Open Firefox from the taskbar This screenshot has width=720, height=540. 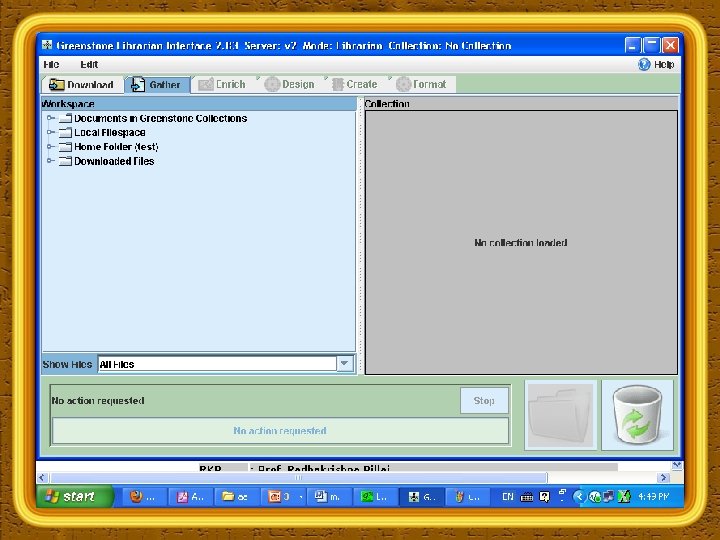143,497
